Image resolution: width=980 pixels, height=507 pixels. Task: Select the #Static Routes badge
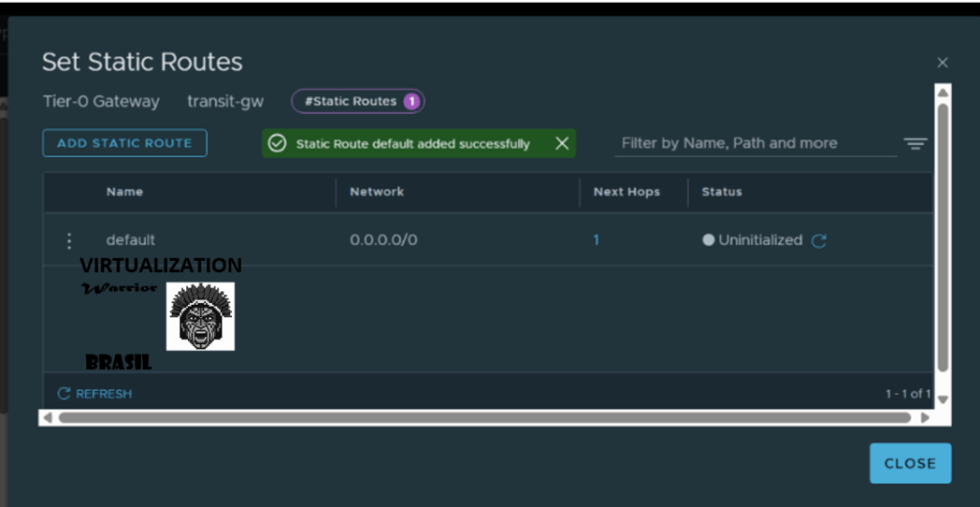tap(358, 102)
